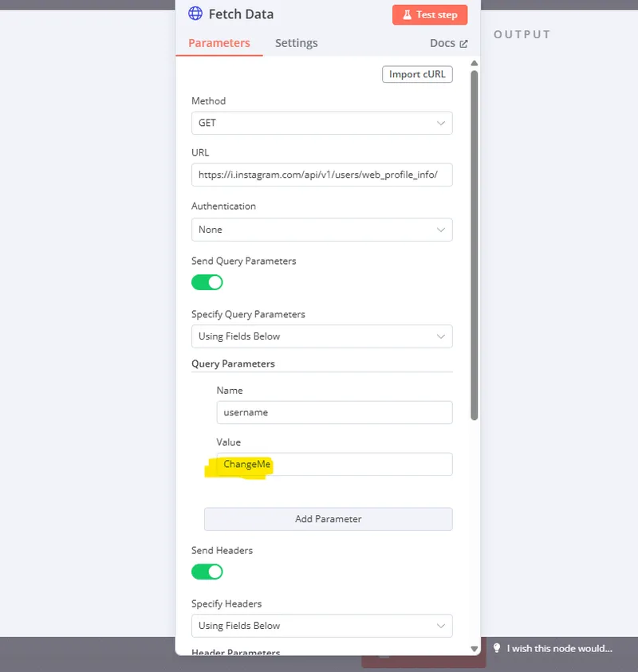Click the Add Parameter button
This screenshot has height=672, width=638.
(x=328, y=519)
